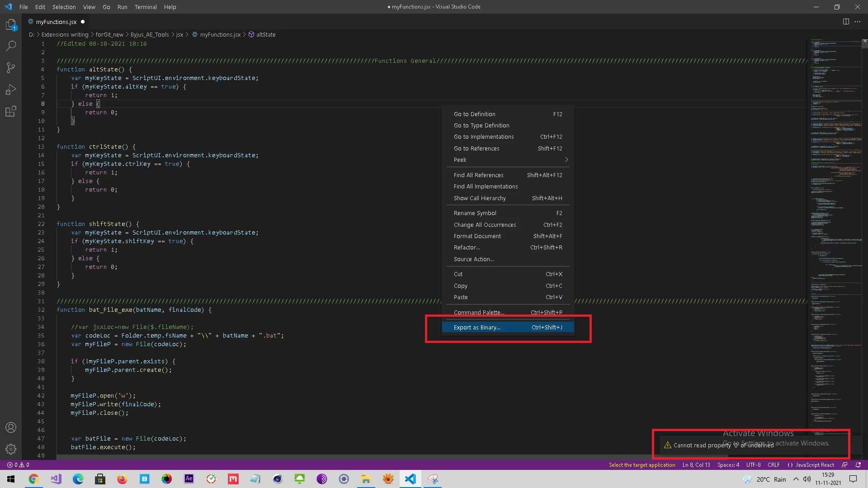Open the Source Control view
This screenshot has height=488, width=868.
[x=11, y=68]
